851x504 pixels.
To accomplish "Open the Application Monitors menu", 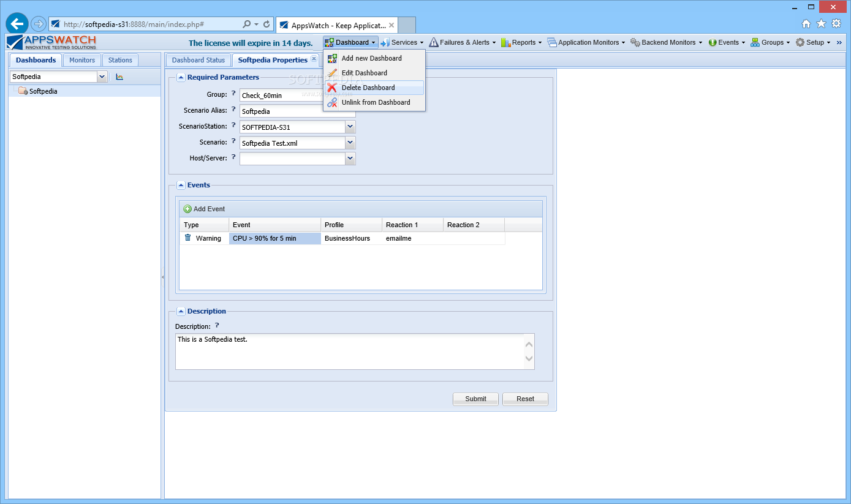I will [x=587, y=42].
